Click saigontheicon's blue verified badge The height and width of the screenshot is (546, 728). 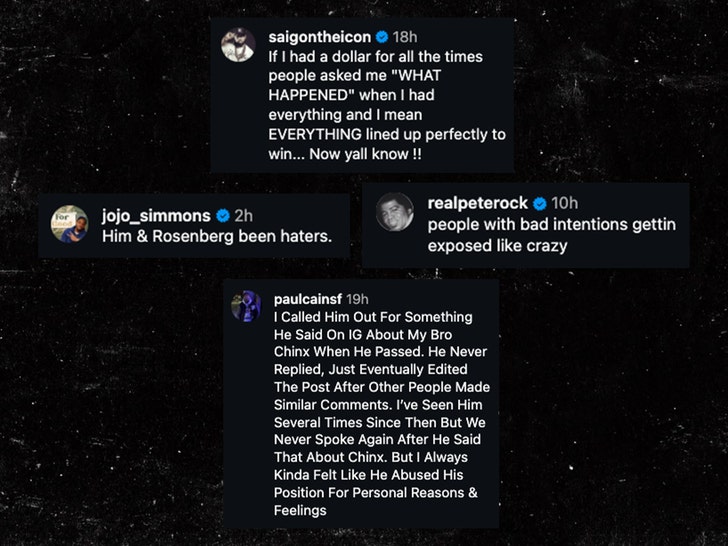[x=382, y=36]
